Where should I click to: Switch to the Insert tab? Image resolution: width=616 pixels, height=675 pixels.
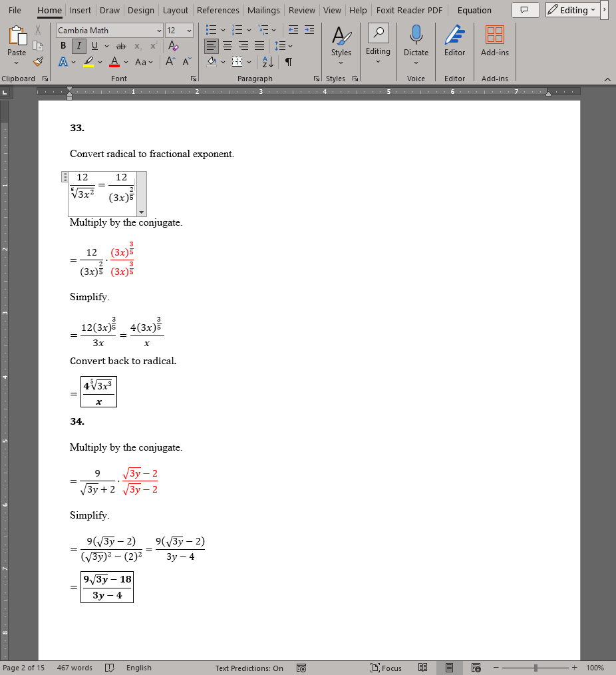(80, 11)
